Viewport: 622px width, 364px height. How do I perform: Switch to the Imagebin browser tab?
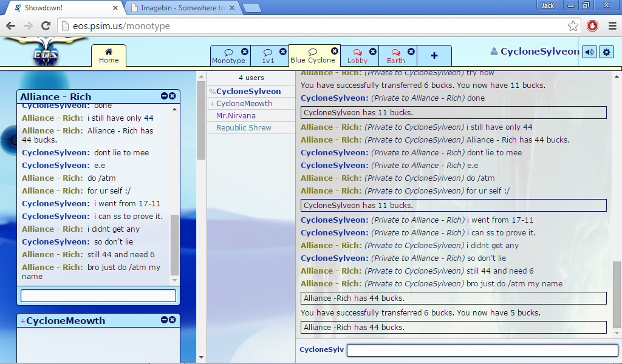coord(182,8)
